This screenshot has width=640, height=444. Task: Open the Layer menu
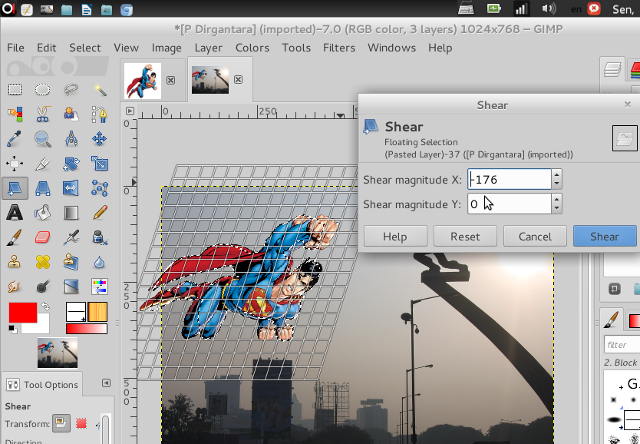(x=208, y=48)
